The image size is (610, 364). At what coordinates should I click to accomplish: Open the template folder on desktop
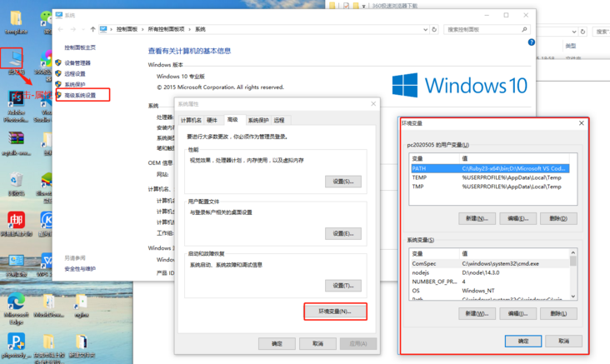16,23
